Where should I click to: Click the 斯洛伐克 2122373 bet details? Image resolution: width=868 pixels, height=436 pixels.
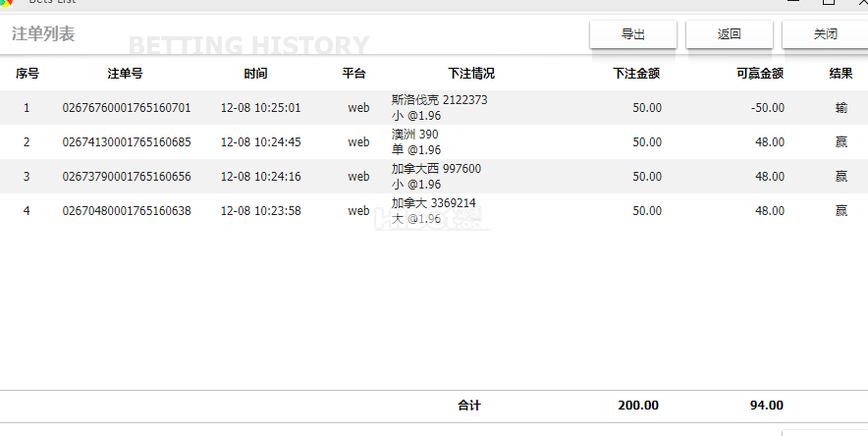[439, 100]
